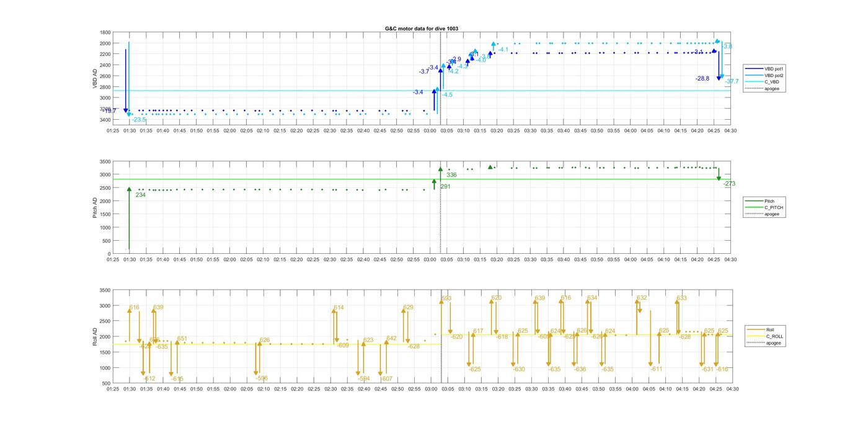The image size is (868, 430).
Task: Click the '-28.8' VBD data label
Action: click(x=702, y=79)
